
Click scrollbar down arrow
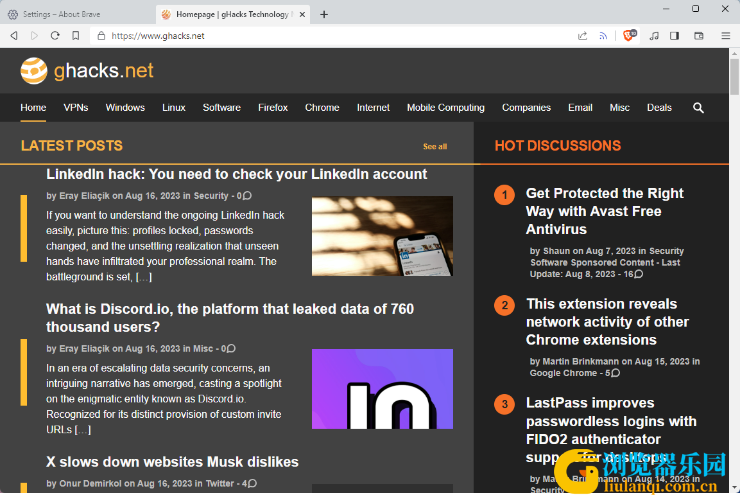click(x=734, y=488)
